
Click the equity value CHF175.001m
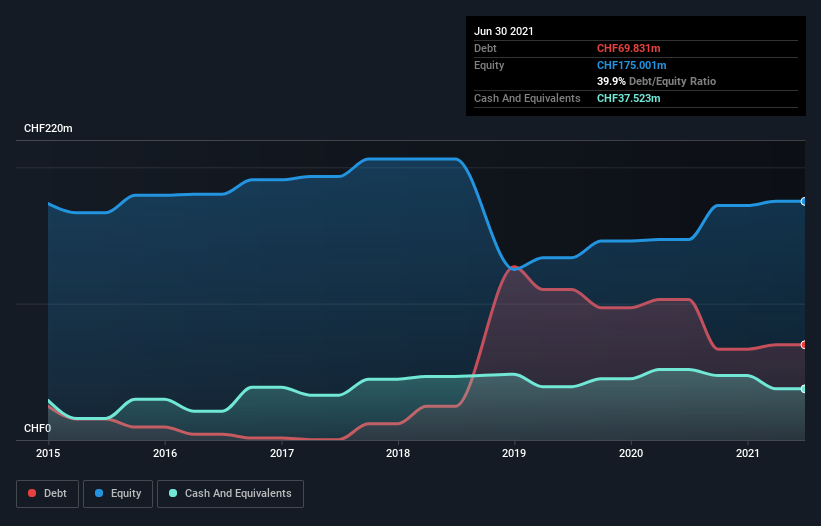pyautogui.click(x=631, y=65)
